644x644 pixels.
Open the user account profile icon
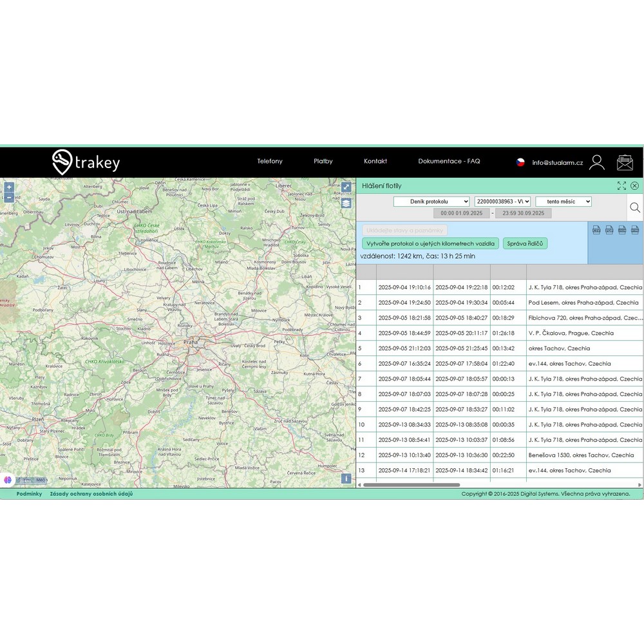click(x=597, y=162)
